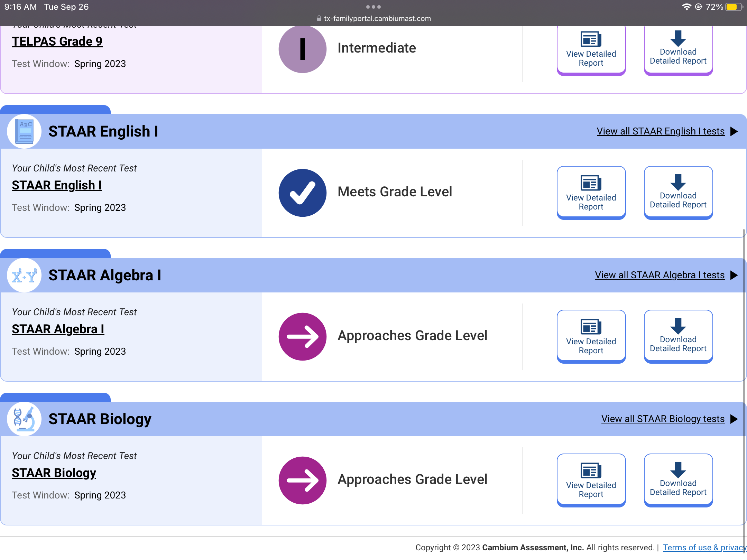Click the TELPAS Intermediate level icon

(x=303, y=49)
